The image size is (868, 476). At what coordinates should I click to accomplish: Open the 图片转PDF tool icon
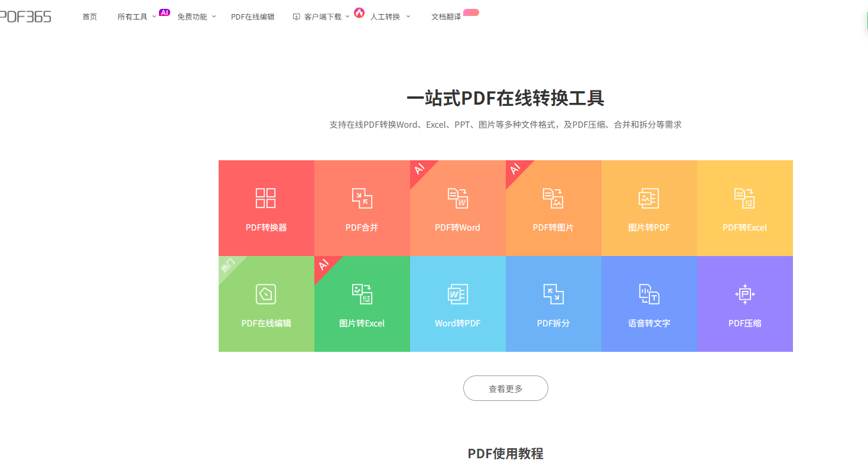point(649,198)
